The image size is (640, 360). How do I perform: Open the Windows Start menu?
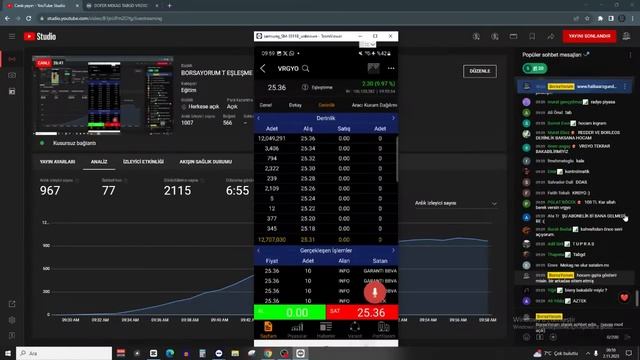point(8,353)
